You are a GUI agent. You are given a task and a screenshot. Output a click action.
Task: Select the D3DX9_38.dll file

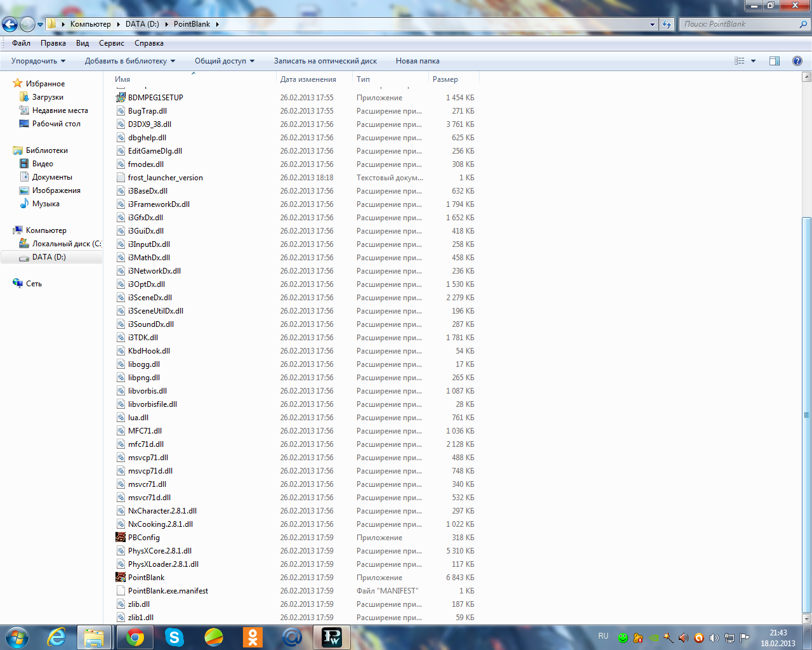coord(150,124)
